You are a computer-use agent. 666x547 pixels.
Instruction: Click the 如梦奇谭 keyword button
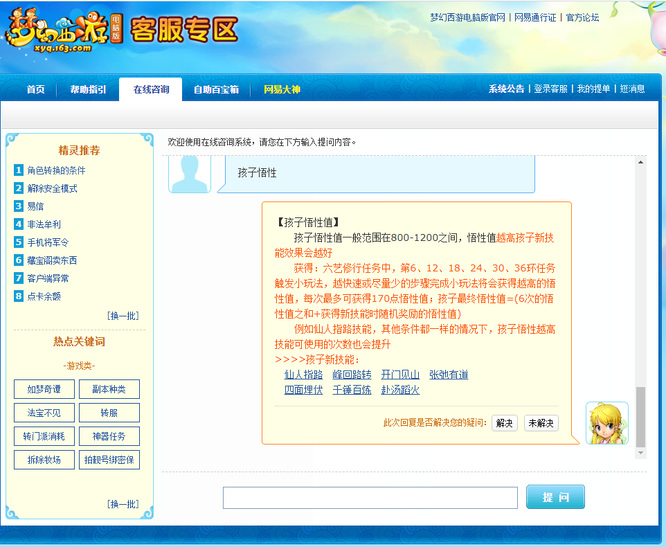point(44,389)
